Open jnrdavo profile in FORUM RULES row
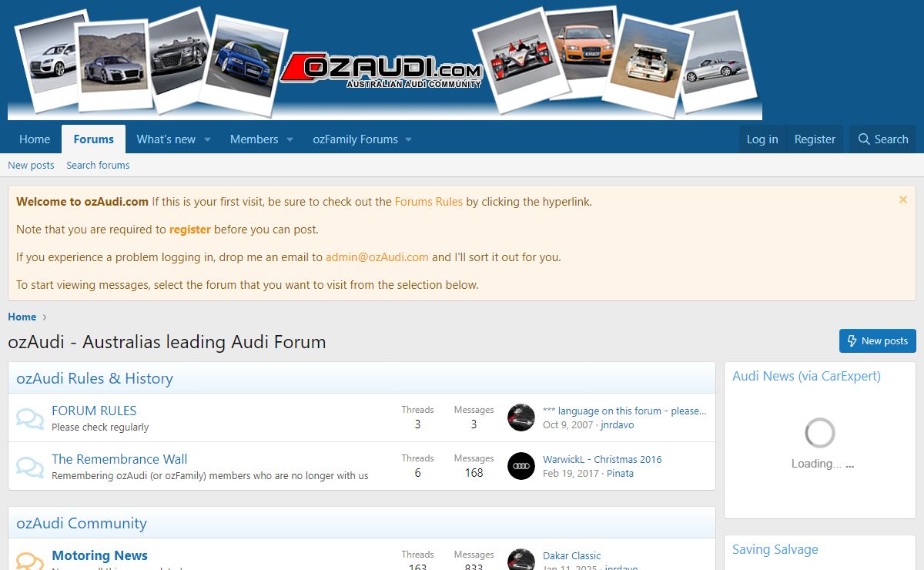The height and width of the screenshot is (570, 924). click(618, 424)
